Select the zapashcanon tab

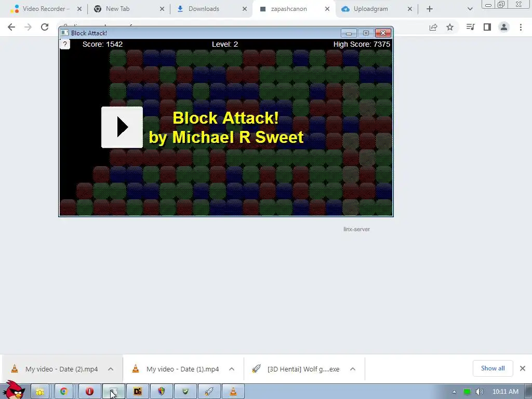[x=288, y=9]
